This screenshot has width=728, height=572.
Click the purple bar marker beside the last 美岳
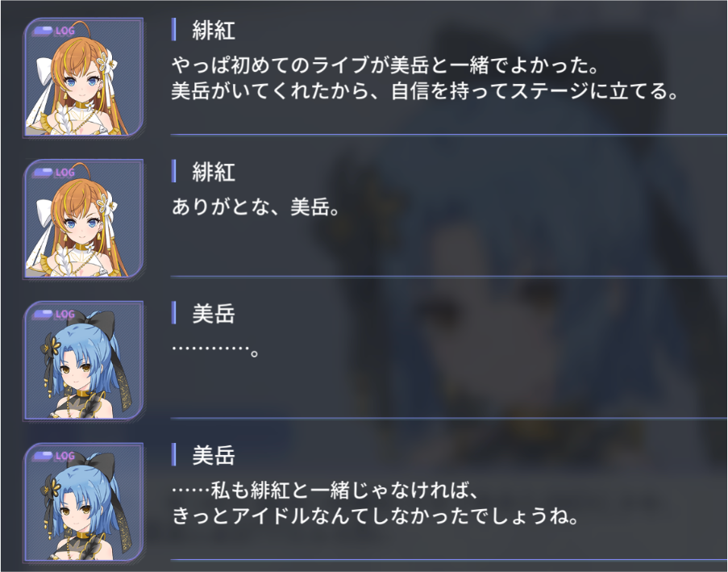point(173,455)
